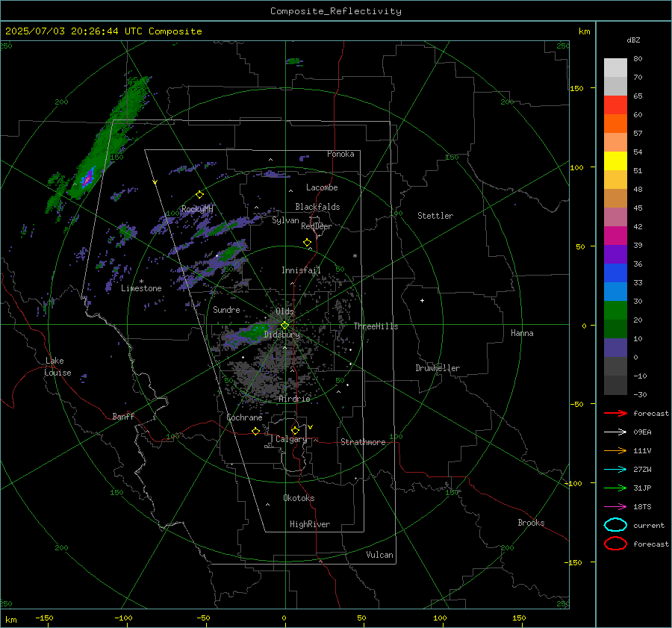
Task: Click the Blackfalds town label
Action: pyautogui.click(x=317, y=207)
